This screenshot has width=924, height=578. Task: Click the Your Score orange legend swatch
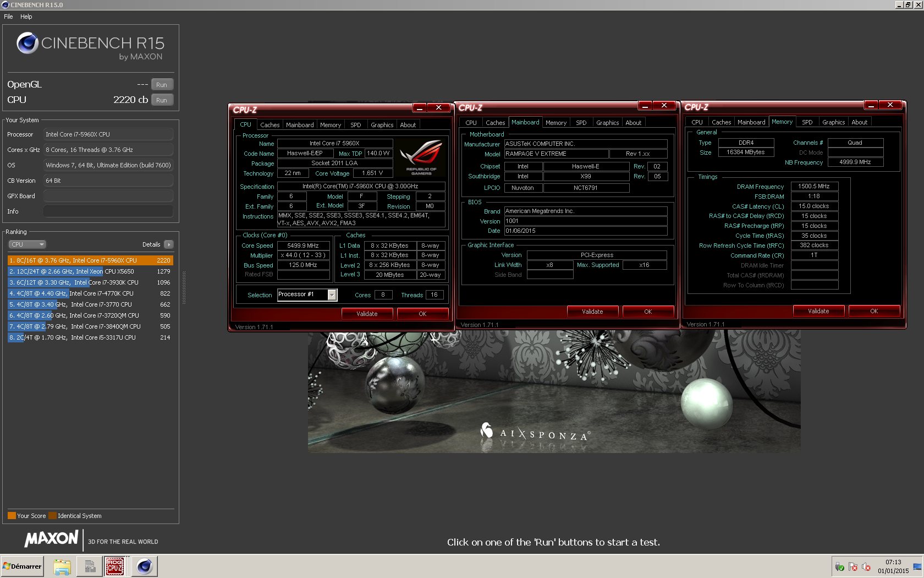(12, 516)
